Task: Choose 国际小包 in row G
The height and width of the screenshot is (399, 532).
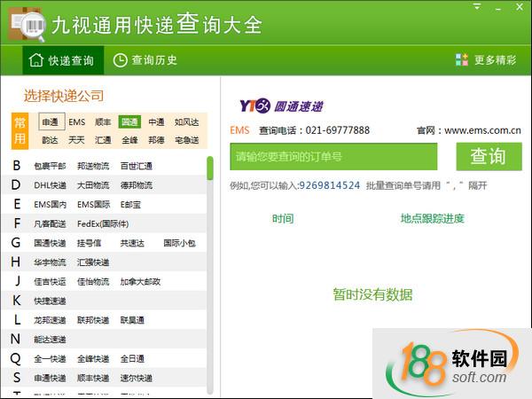Action: [179, 243]
